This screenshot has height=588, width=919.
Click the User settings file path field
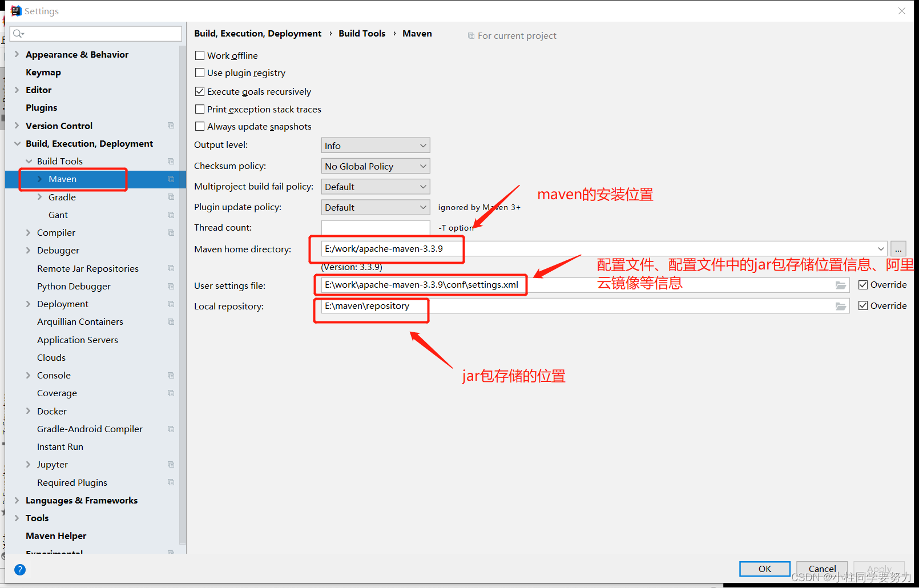click(x=585, y=285)
